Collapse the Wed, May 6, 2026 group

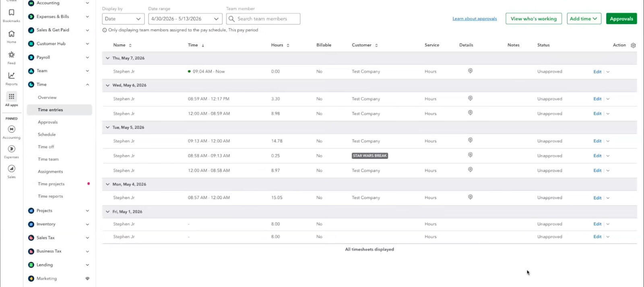(x=107, y=85)
